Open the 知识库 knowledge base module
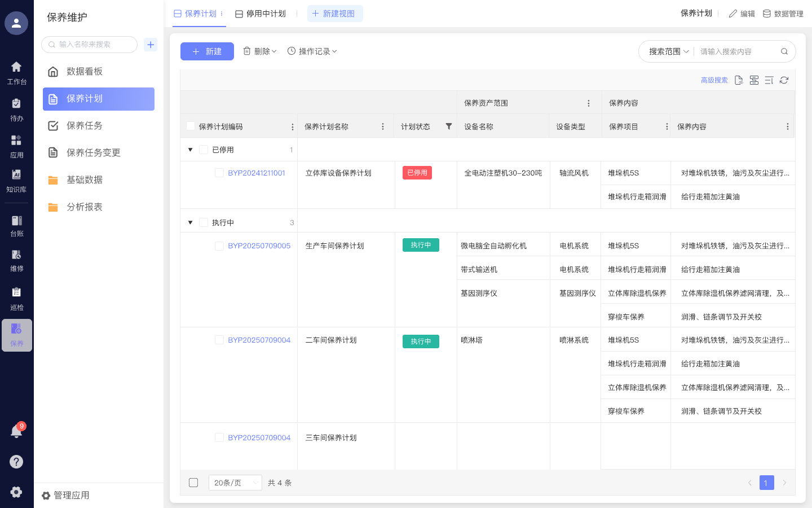 point(16,179)
